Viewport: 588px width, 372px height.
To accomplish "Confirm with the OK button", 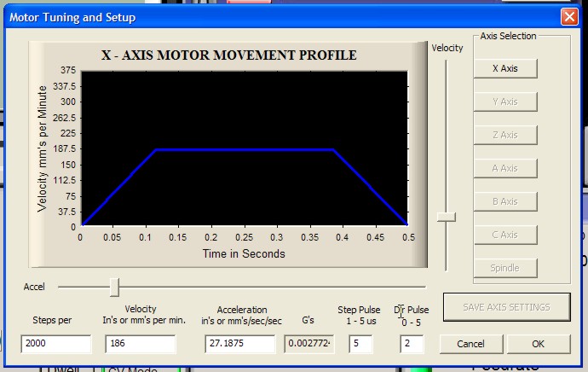I will 538,344.
